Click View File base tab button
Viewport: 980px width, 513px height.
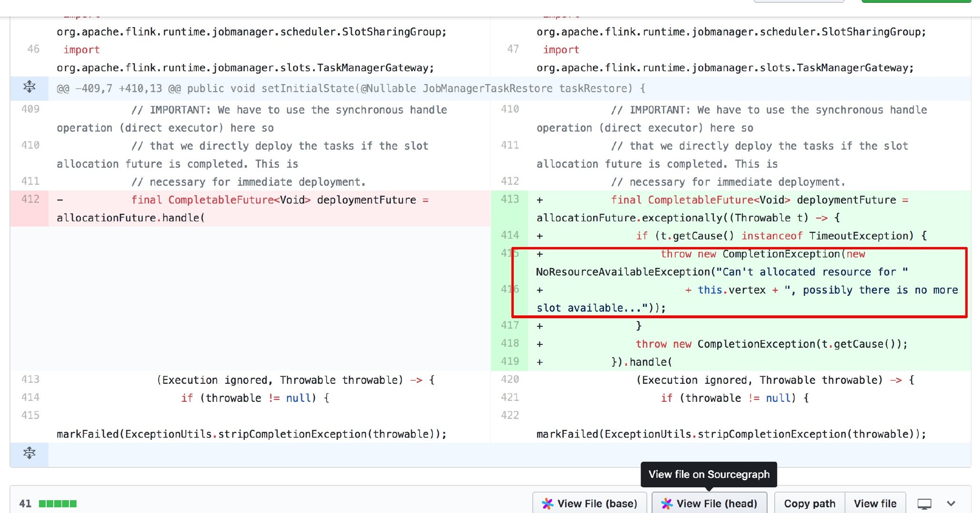[x=589, y=503]
